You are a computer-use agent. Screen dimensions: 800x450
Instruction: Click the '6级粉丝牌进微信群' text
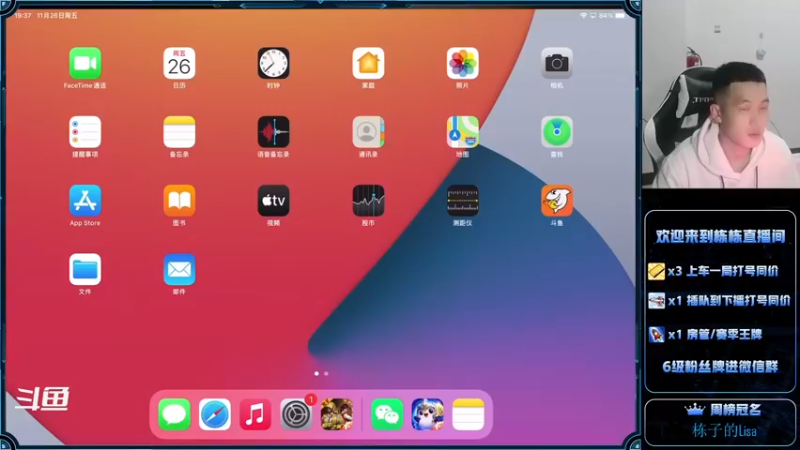(720, 367)
